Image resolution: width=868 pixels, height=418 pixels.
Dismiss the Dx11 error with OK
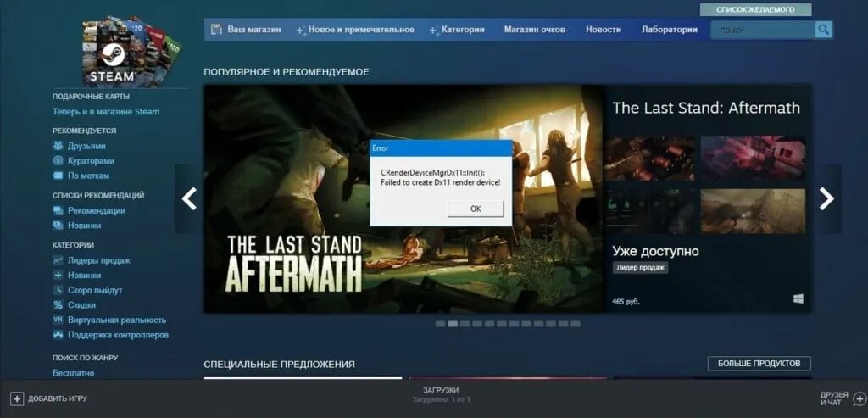pyautogui.click(x=476, y=209)
